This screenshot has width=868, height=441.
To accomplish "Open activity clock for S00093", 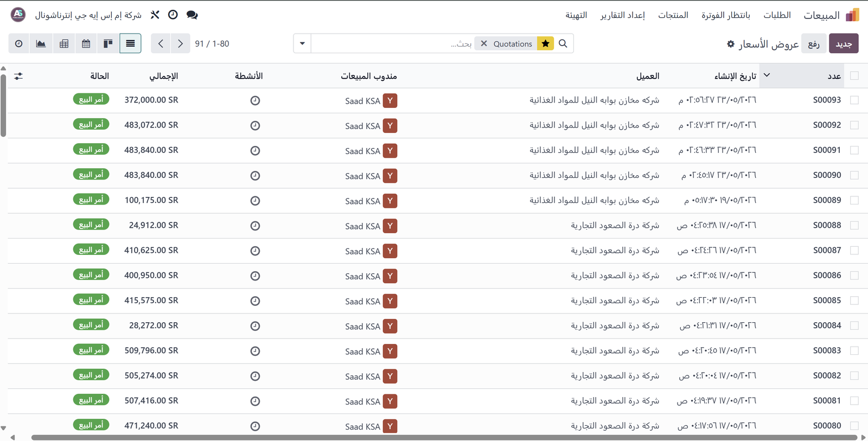I will (255, 100).
